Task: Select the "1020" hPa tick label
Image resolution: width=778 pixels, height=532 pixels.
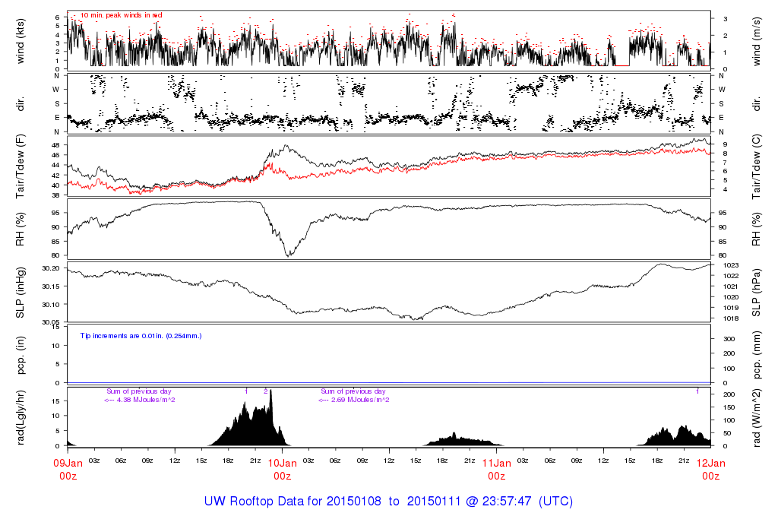Action: click(x=731, y=297)
